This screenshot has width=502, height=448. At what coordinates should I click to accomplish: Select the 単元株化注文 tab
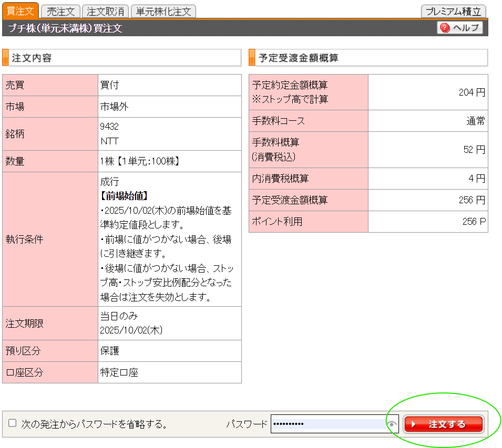point(163,11)
